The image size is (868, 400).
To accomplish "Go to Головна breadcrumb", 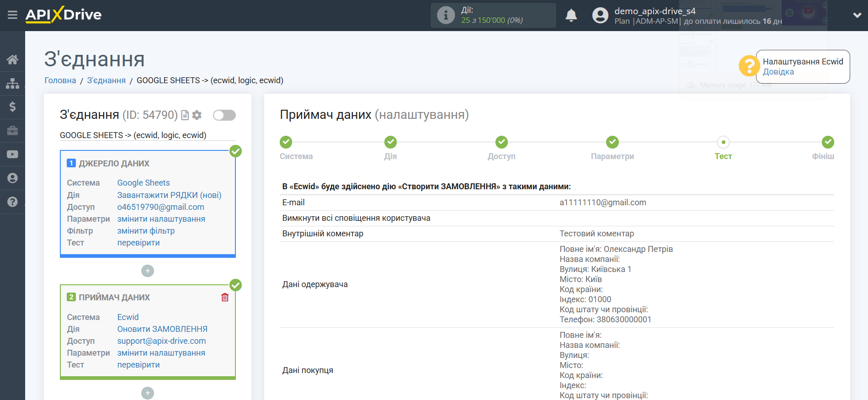I will click(x=60, y=80).
